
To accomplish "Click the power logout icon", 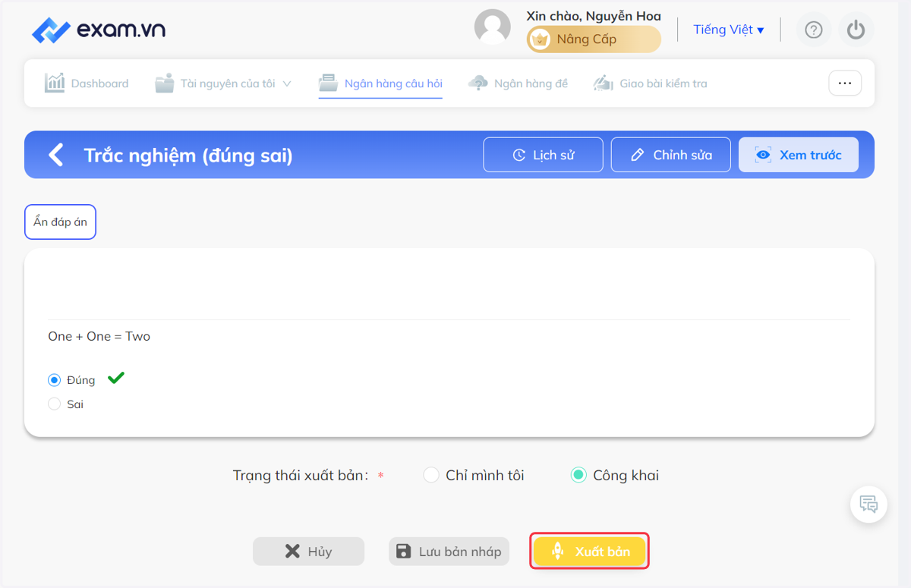I will click(x=856, y=30).
